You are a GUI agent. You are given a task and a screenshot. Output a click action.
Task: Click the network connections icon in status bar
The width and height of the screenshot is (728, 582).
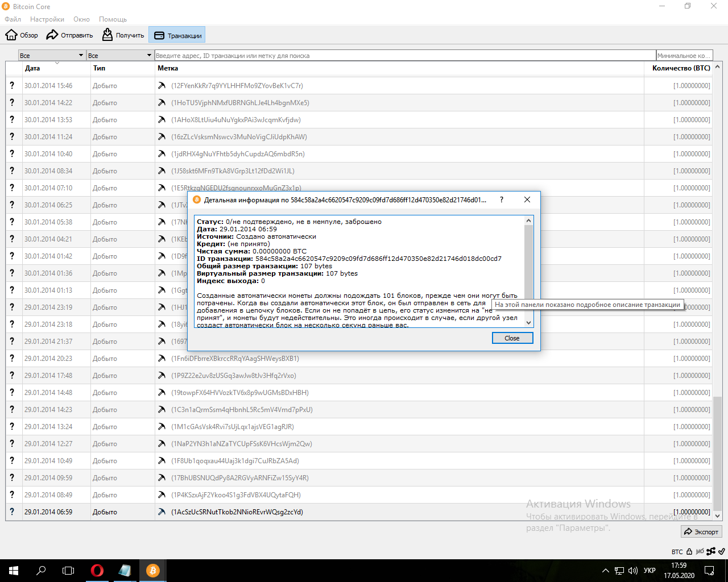click(712, 551)
